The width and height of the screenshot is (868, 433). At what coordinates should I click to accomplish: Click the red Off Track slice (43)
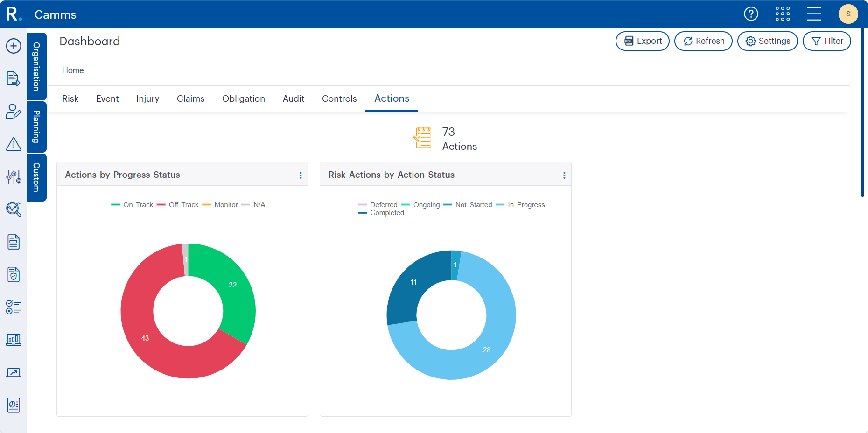(145, 338)
